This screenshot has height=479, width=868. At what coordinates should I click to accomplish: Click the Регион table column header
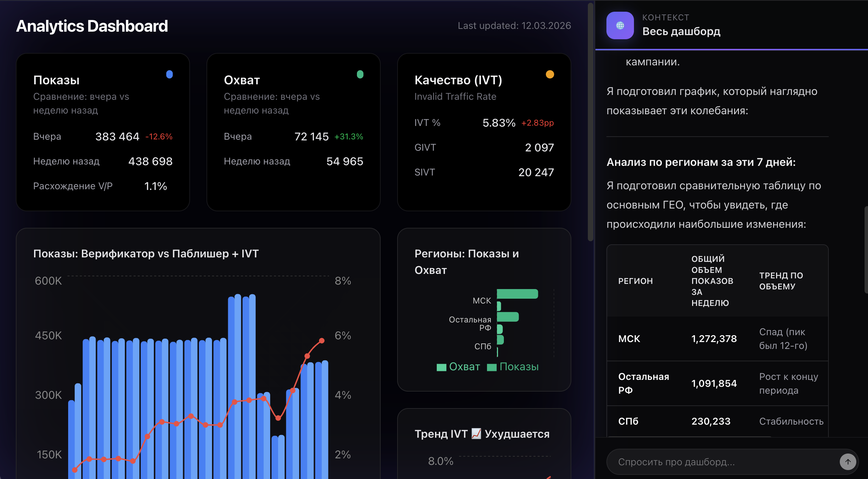click(635, 281)
